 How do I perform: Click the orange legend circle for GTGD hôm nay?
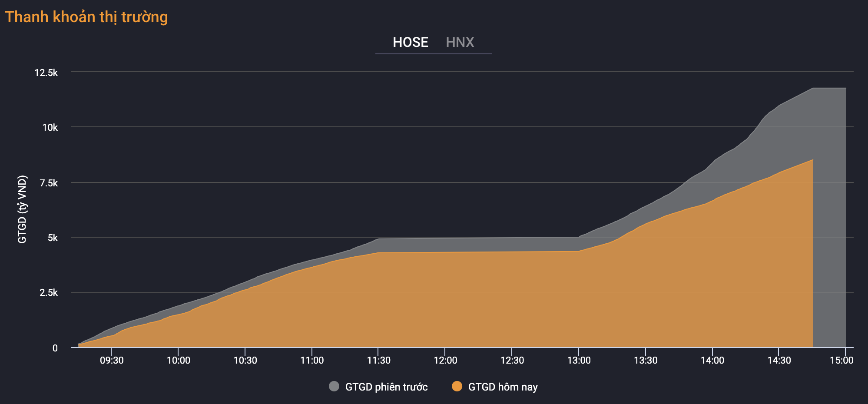(x=457, y=386)
